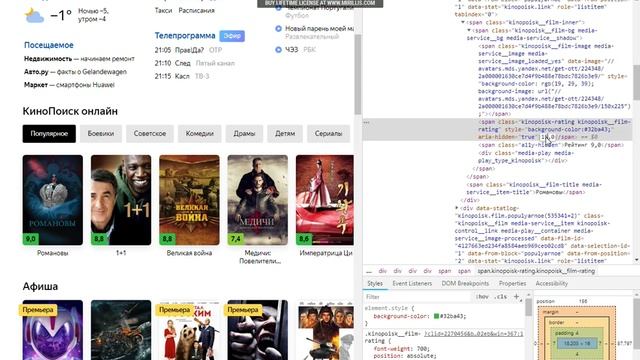640x360 pixels.
Task: Click the Elements panel scrollbar
Action: pos(636,82)
